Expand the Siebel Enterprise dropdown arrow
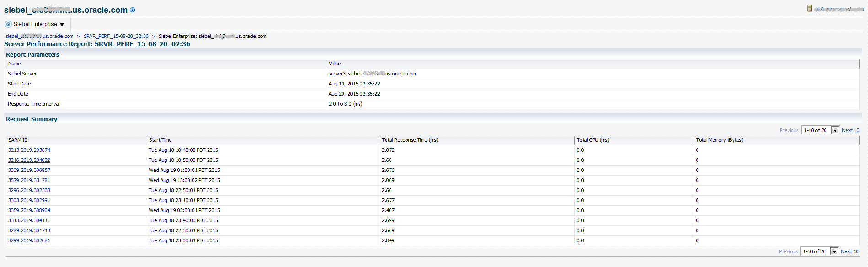Screen dimensions: 868x267 (x=62, y=25)
